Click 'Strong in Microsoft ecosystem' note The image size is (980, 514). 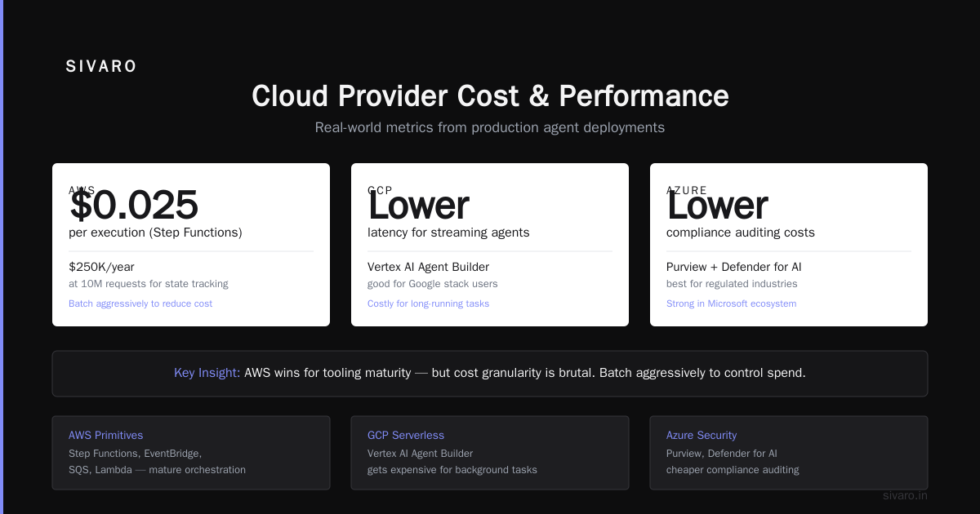point(732,304)
